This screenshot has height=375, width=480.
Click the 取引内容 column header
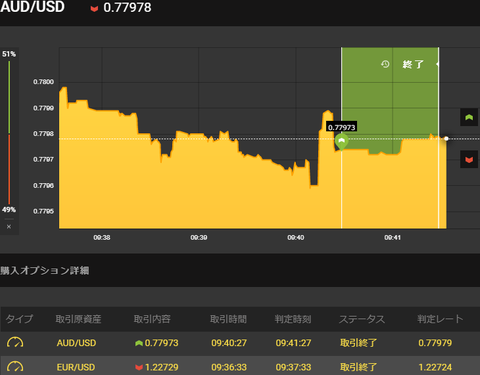(152, 319)
